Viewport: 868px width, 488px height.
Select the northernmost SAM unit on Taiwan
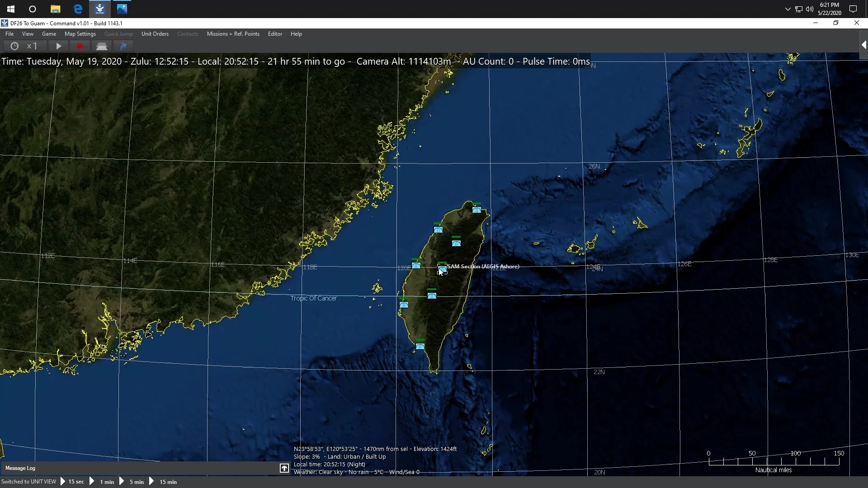476,210
